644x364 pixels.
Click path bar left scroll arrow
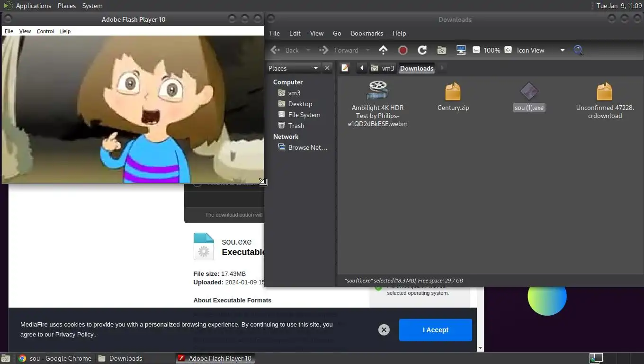[361, 68]
